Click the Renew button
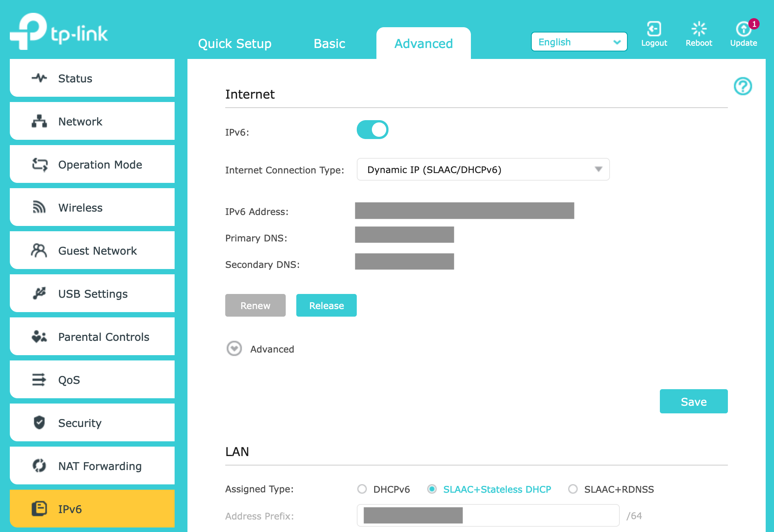This screenshot has width=774, height=532. point(256,305)
